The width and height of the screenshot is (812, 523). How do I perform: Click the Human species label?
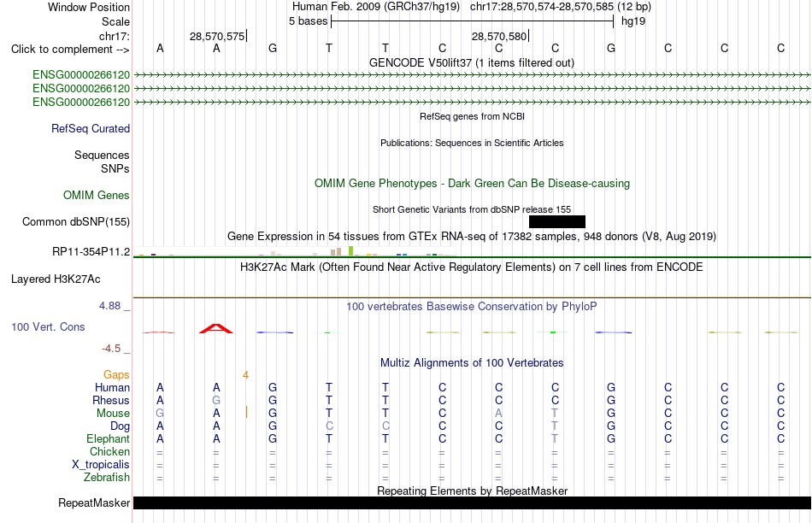[112, 387]
